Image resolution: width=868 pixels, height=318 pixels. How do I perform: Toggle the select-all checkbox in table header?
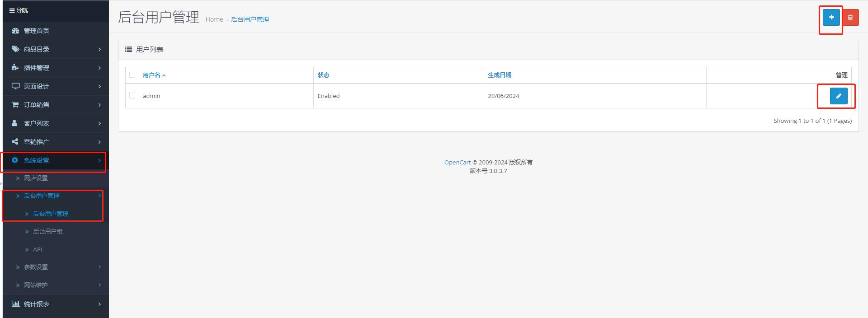click(132, 75)
